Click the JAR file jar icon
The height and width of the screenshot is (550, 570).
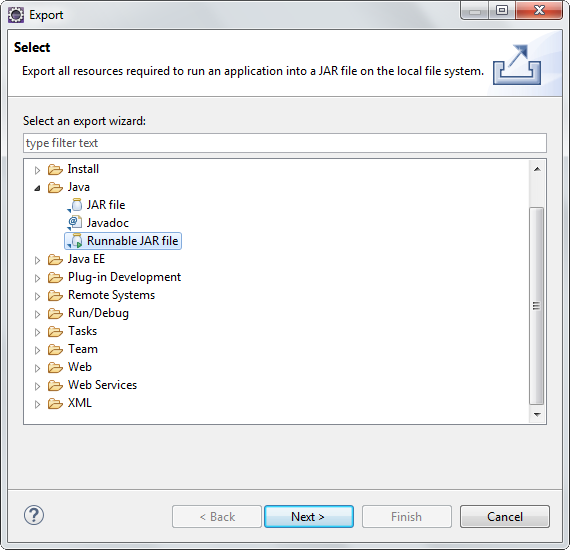[x=76, y=205]
